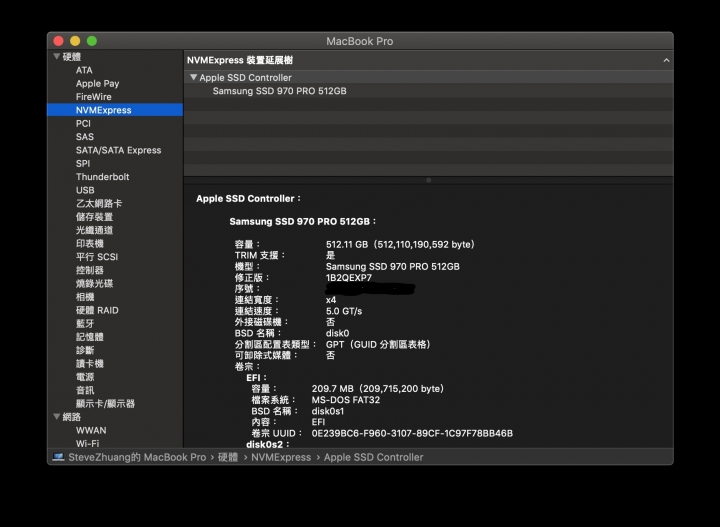Image resolution: width=720 pixels, height=527 pixels.
Task: Open PCI in the sidebar
Action: coord(83,123)
